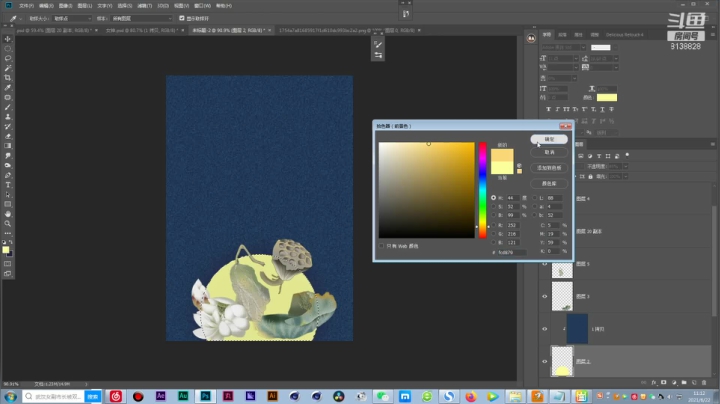Open the Character panel flyout menu
This screenshot has width=720, height=404.
pyautogui.click(x=713, y=34)
